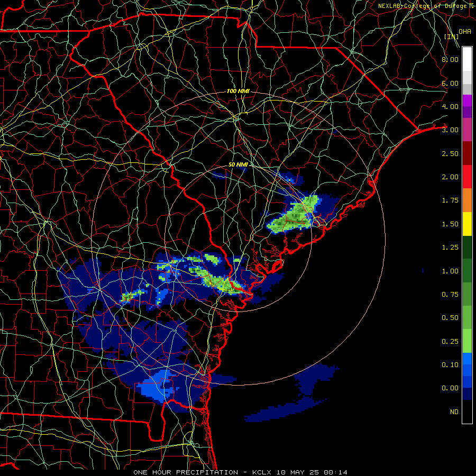476x476 pixels.
Task: Click the [IN] units label
Action: pos(451,36)
